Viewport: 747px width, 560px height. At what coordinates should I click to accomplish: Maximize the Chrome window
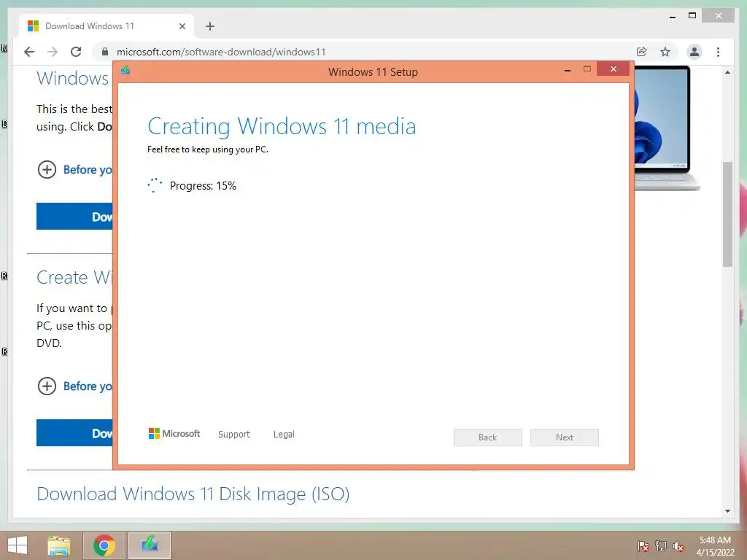692,16
